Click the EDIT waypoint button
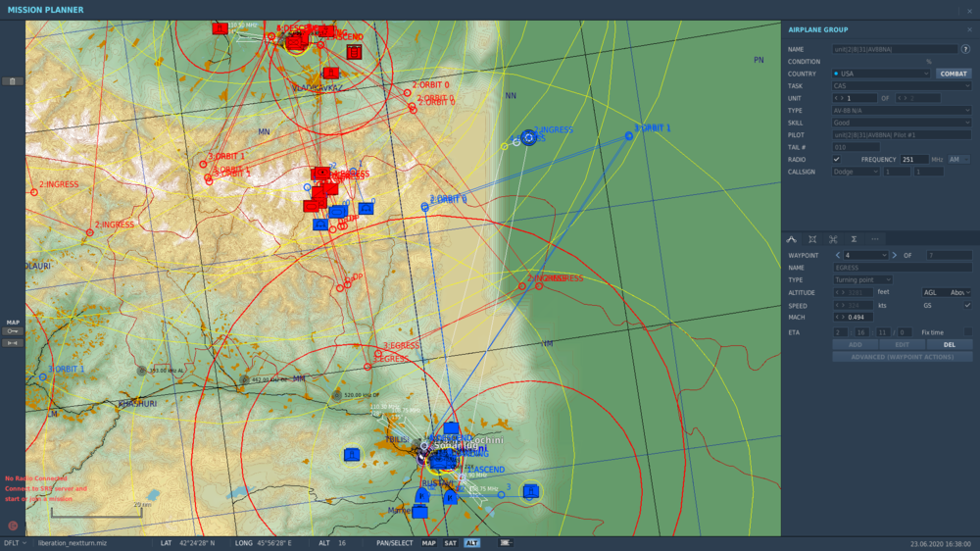Viewport: 980px width, 551px height. point(902,344)
